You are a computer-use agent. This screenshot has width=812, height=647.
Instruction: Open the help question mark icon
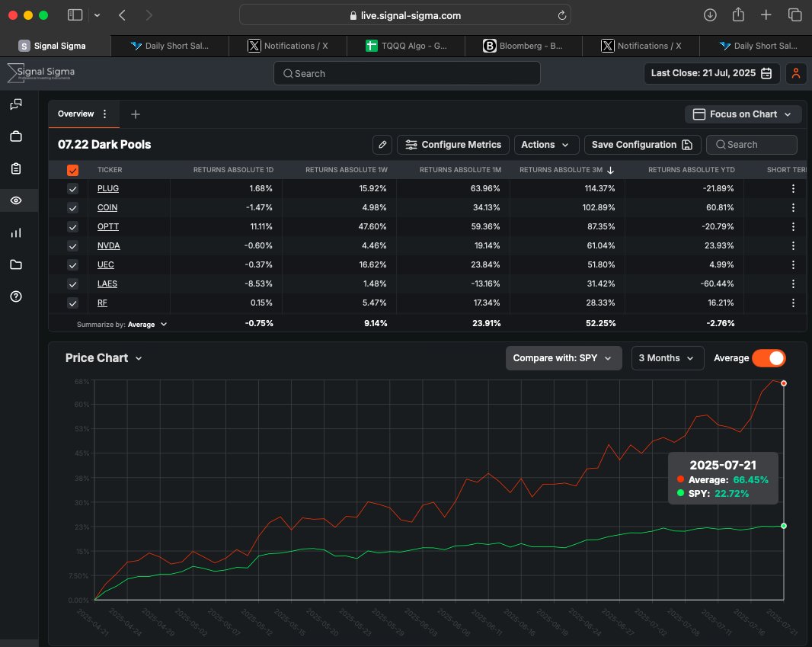click(16, 296)
